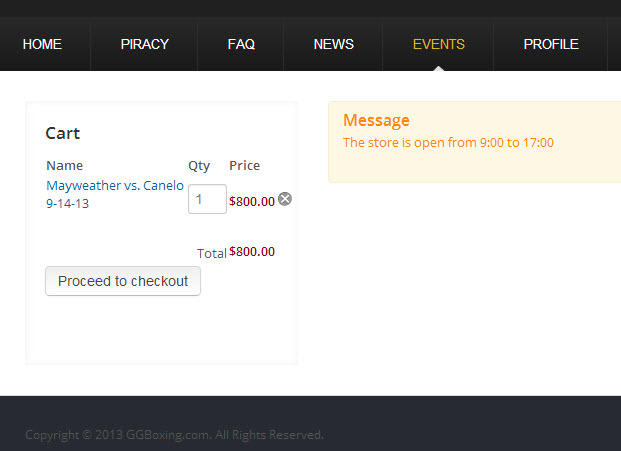Go to the PIRACY page

click(145, 44)
